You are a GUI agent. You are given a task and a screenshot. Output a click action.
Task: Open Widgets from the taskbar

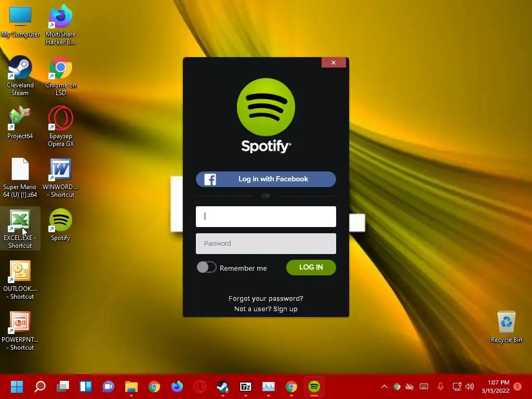click(x=86, y=387)
